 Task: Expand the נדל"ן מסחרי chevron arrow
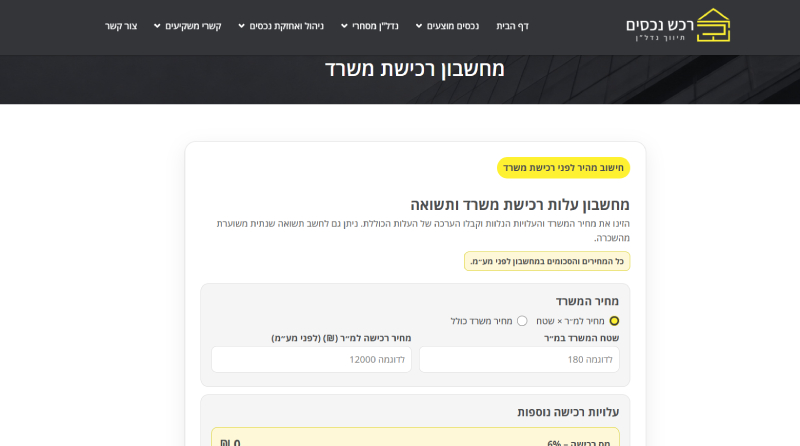pos(344,26)
